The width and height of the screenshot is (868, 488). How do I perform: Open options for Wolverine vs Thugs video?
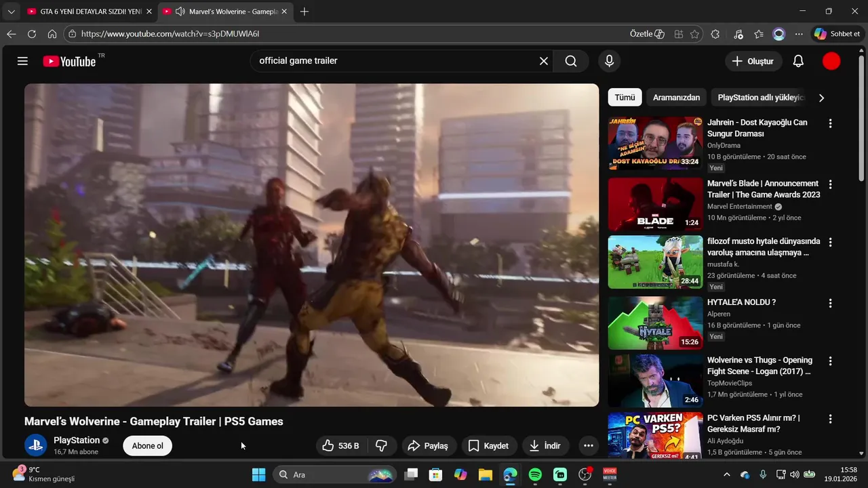[x=830, y=361]
